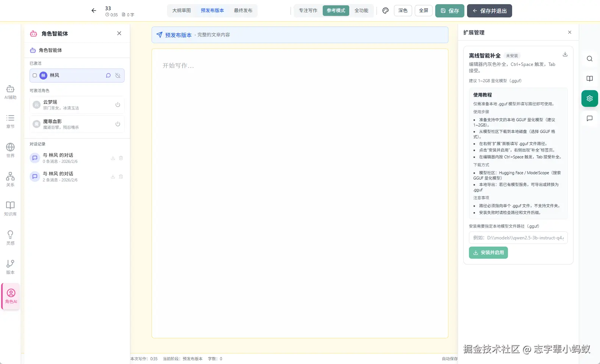Screen dimensions: 600x364
Task: Open the 章节 chapters sidebar panel
Action: pyautogui.click(x=10, y=121)
